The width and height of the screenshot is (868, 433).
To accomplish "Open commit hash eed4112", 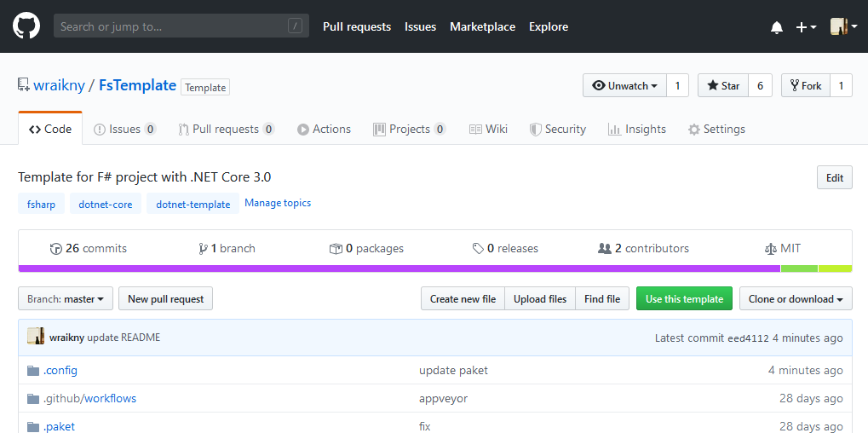I will point(748,338).
